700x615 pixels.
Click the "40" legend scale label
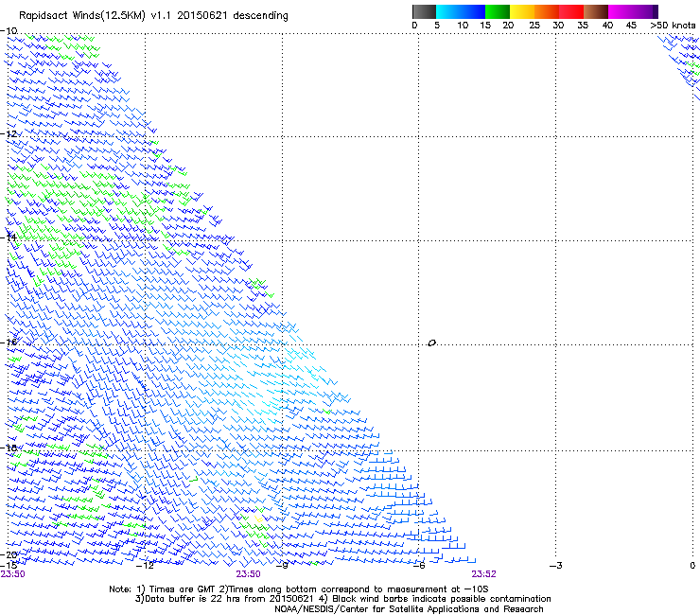pos(607,26)
